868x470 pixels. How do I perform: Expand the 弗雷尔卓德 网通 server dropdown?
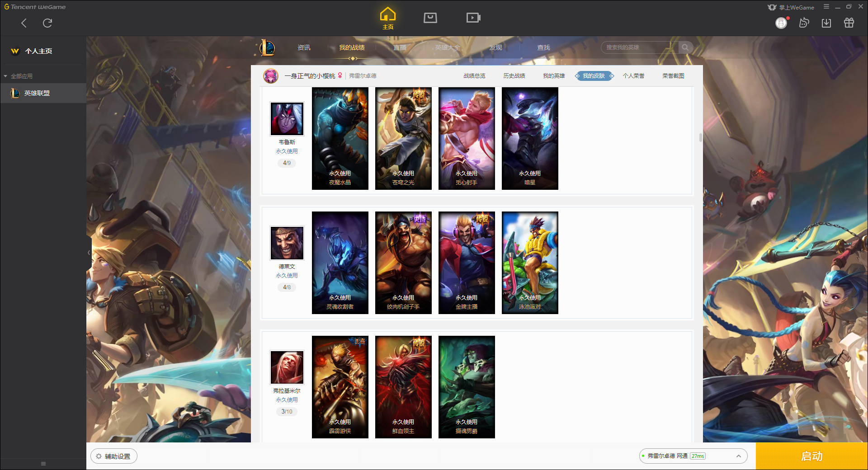(x=693, y=456)
